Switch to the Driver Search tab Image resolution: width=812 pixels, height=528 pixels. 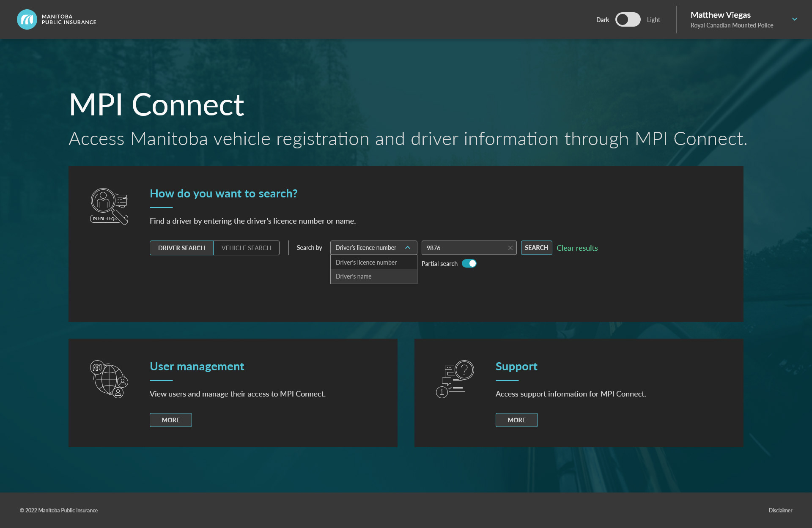pyautogui.click(x=181, y=248)
